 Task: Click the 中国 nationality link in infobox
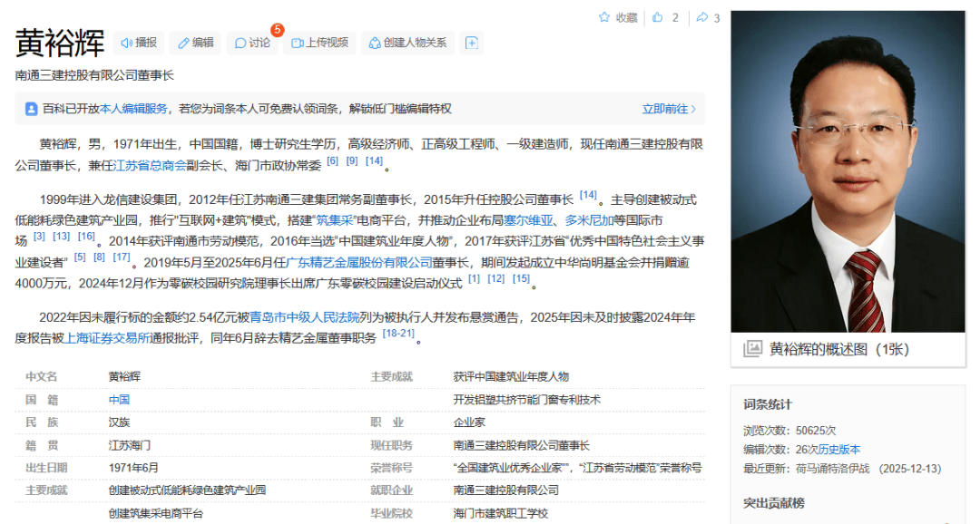119,399
